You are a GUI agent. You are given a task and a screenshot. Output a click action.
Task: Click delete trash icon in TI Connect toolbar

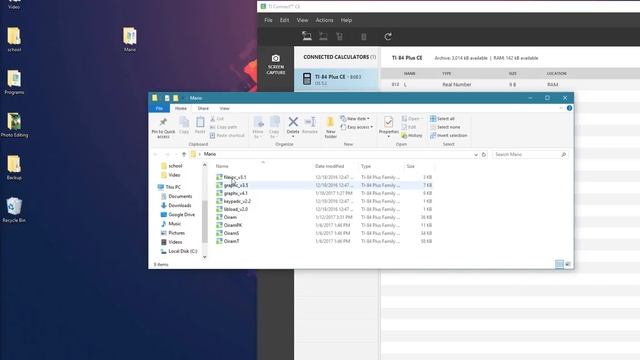click(363, 37)
